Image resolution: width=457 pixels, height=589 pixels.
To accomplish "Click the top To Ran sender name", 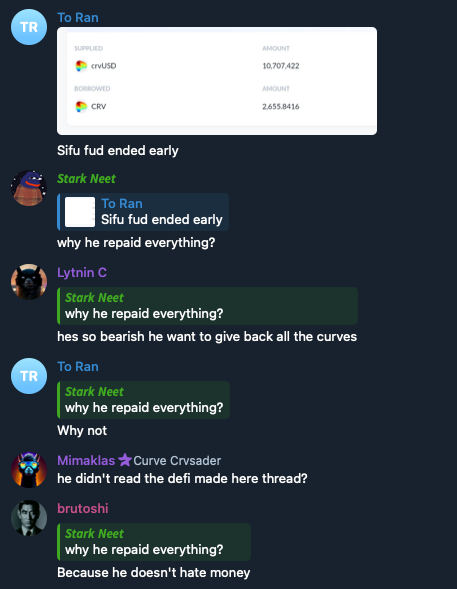I will (x=78, y=18).
